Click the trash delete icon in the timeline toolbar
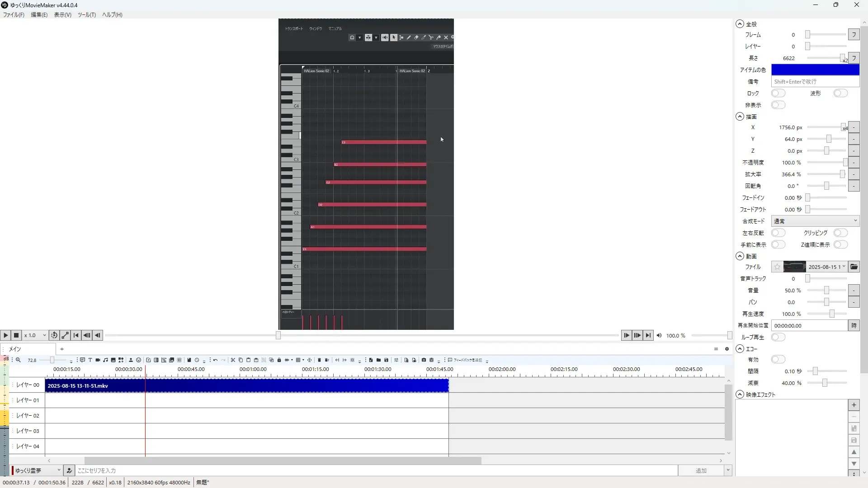 (319, 360)
